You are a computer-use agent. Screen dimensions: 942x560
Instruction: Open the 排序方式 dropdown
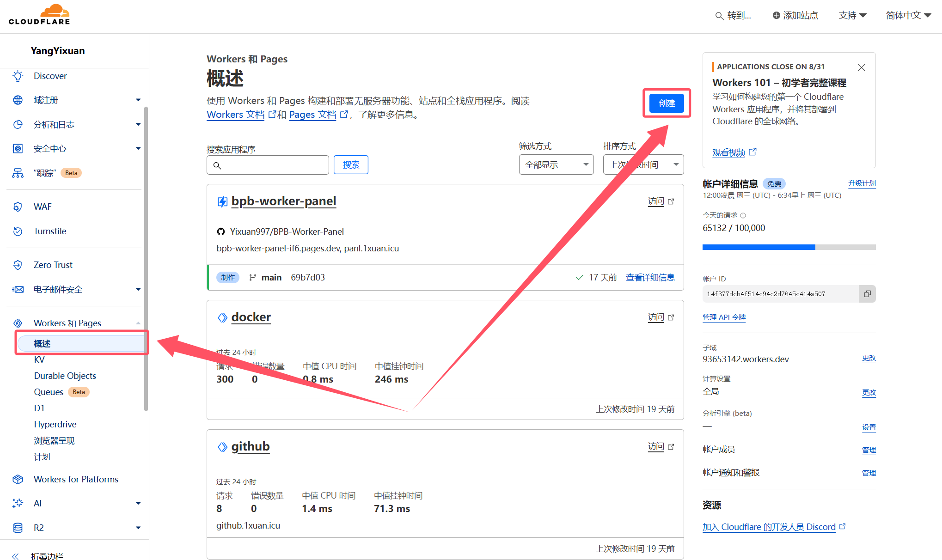643,164
